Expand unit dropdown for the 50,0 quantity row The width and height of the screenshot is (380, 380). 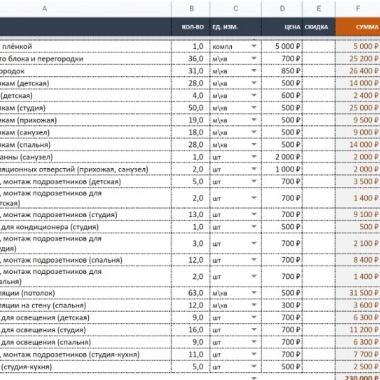coord(254,108)
